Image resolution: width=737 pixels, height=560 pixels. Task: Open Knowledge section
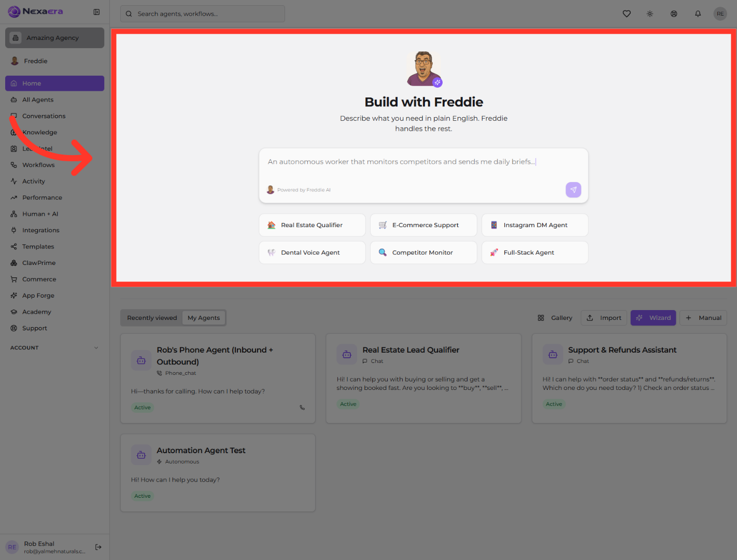pyautogui.click(x=55, y=132)
